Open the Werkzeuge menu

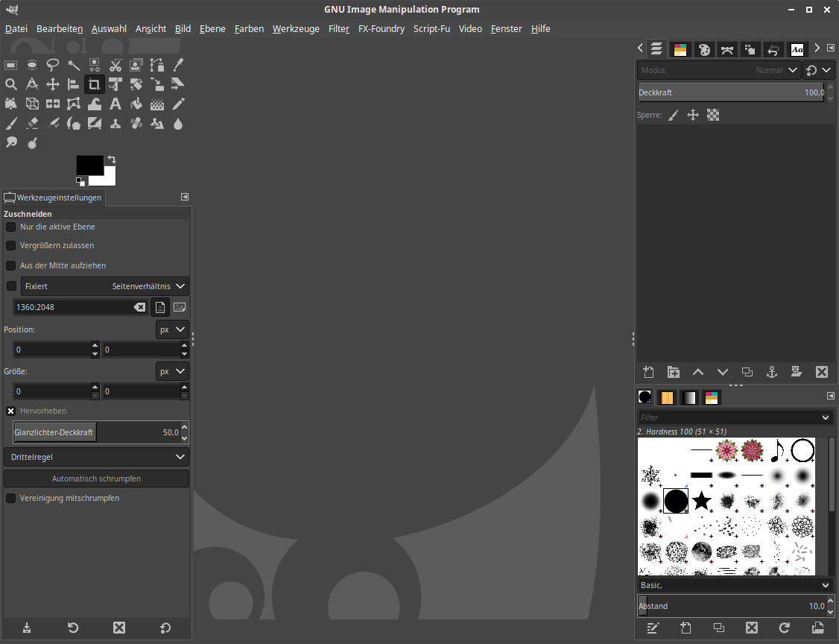[x=296, y=29]
